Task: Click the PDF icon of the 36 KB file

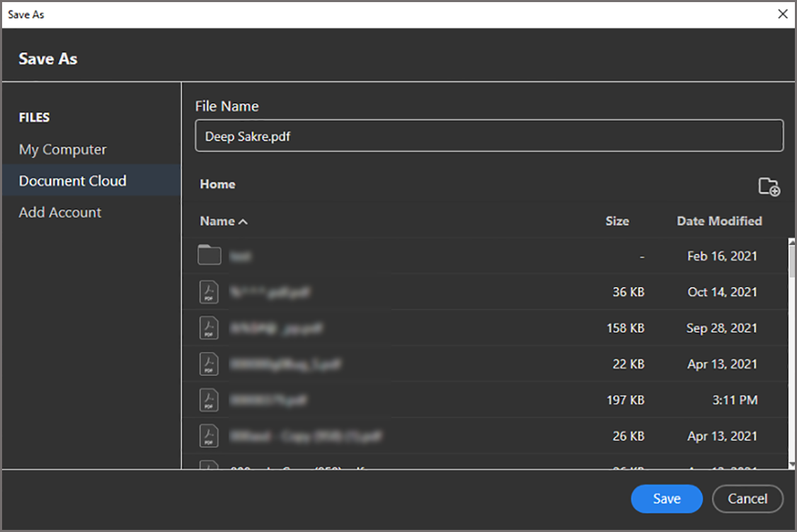Action: (209, 292)
